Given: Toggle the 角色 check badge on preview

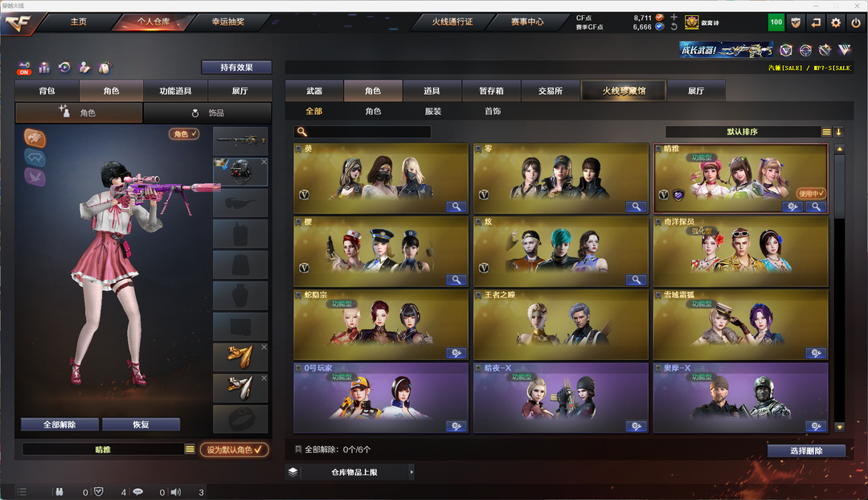Looking at the screenshot, I should click(184, 134).
